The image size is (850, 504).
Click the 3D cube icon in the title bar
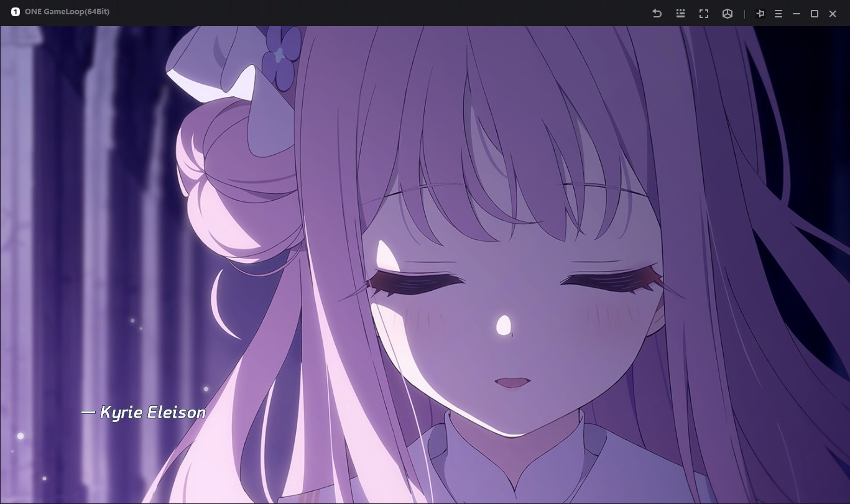point(728,14)
